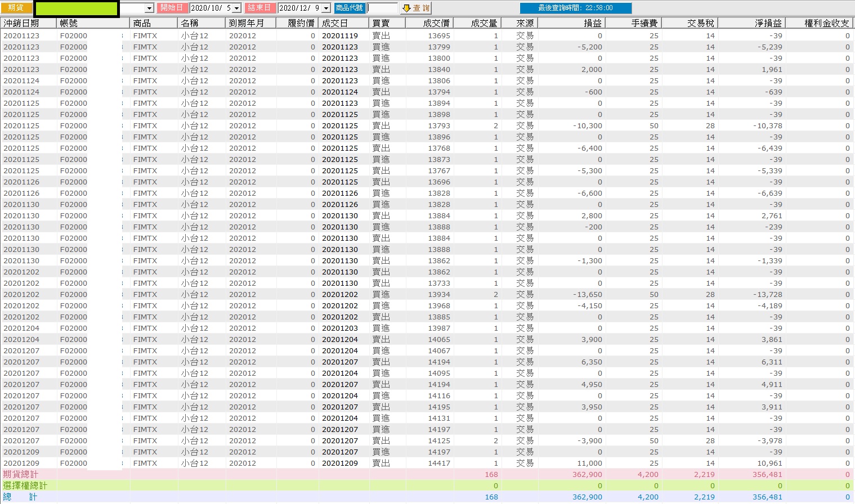Sort by the 商品 column header
This screenshot has width=855, height=504.
point(154,23)
